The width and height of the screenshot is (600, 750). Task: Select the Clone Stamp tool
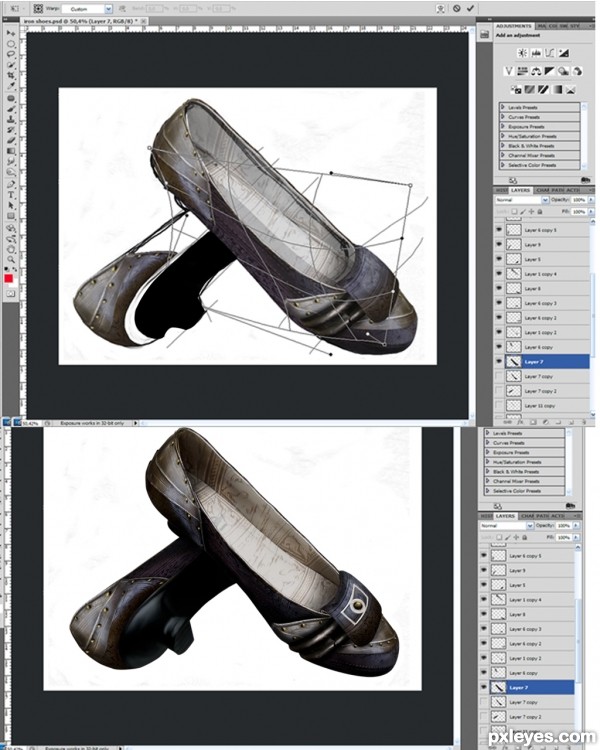pos(11,120)
